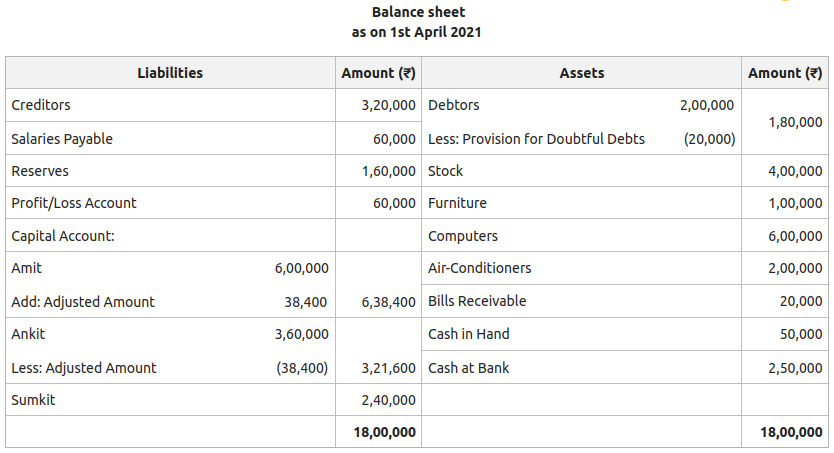Click the Cash at Bank label
Screen dimensions: 834x453
coord(468,368)
